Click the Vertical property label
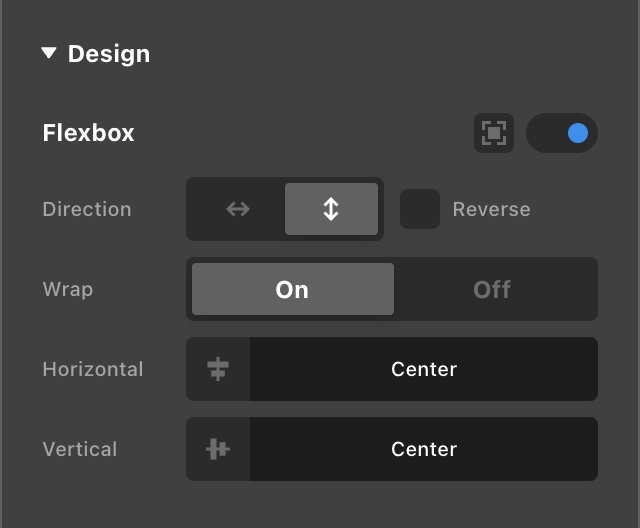This screenshot has width=640, height=528. (80, 449)
